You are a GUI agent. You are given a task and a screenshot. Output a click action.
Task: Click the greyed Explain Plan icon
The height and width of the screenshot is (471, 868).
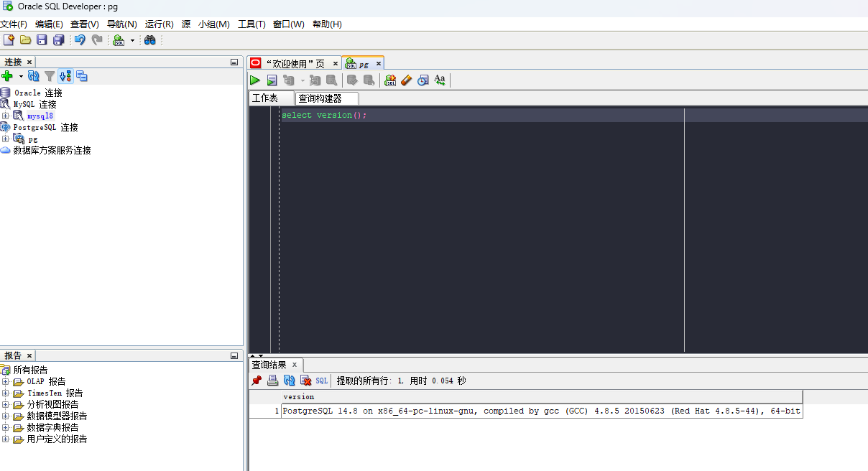pyautogui.click(x=289, y=80)
